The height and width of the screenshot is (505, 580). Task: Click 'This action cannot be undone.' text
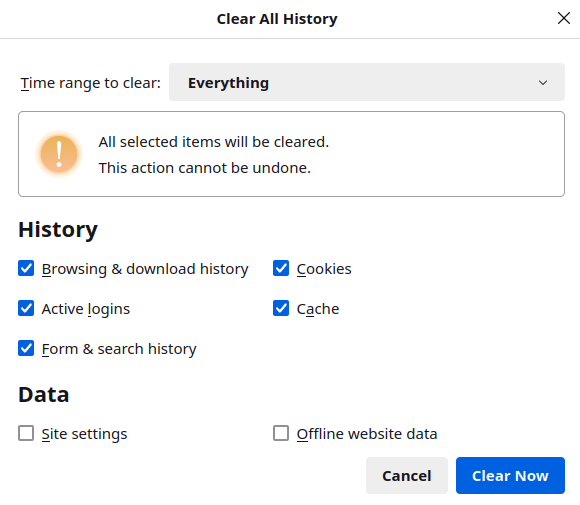click(205, 168)
